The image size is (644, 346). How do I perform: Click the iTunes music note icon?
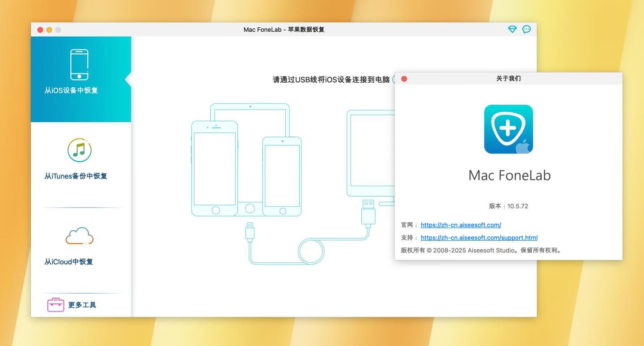tap(80, 150)
